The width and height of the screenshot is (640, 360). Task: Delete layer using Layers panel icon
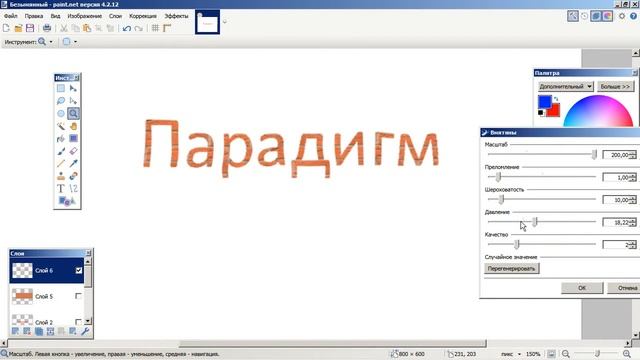[27, 331]
